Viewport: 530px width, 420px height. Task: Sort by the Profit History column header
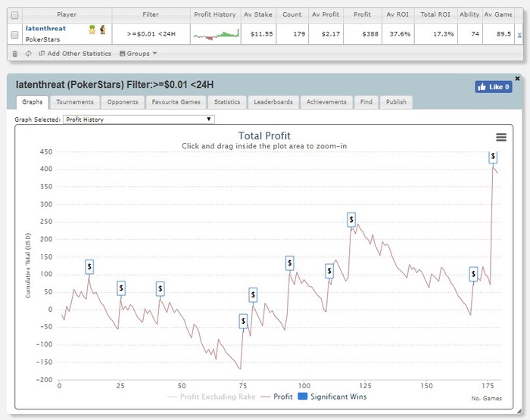point(215,14)
